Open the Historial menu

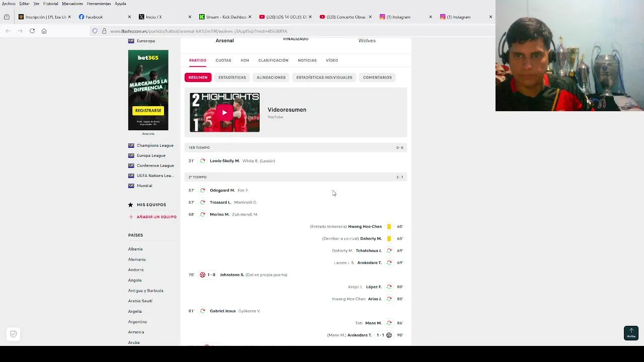[51, 4]
